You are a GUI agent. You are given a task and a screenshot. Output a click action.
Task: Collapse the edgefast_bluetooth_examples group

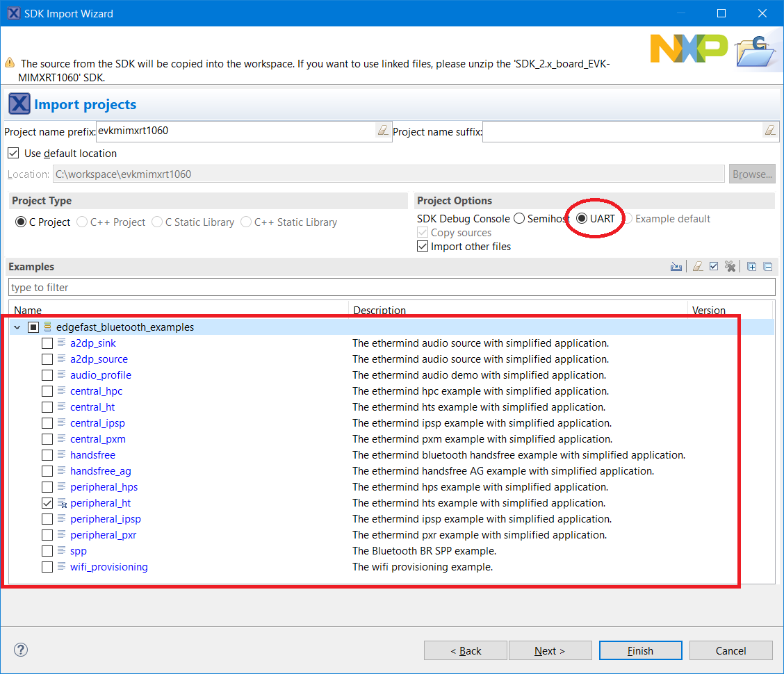pyautogui.click(x=17, y=327)
